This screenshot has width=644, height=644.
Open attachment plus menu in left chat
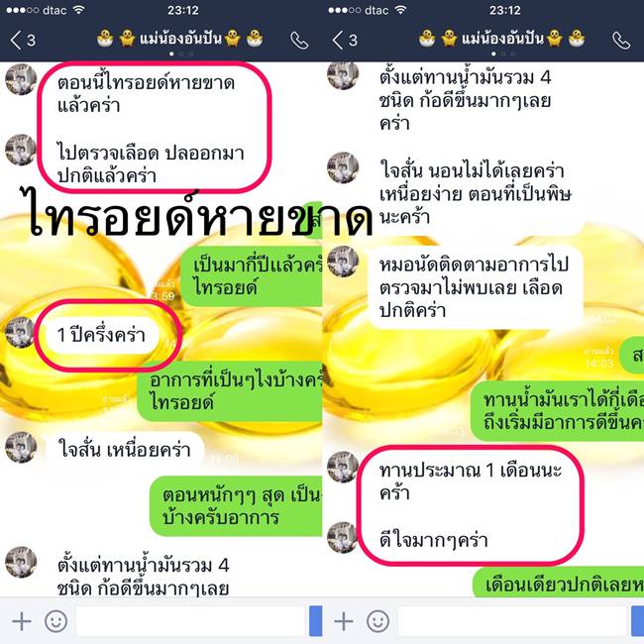pos(22,621)
